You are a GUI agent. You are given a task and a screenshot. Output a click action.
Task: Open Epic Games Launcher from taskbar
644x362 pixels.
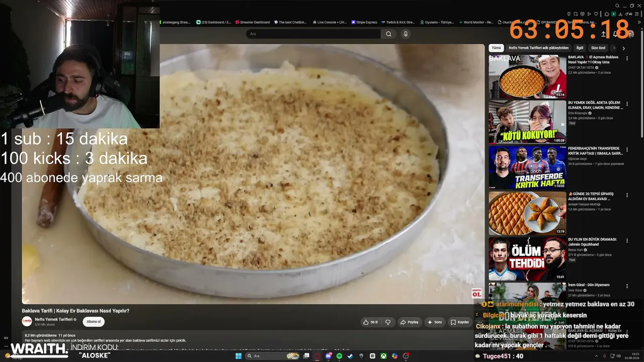361,356
